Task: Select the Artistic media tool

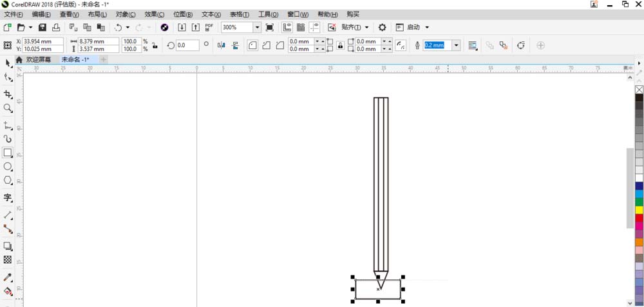Action: tap(8, 139)
